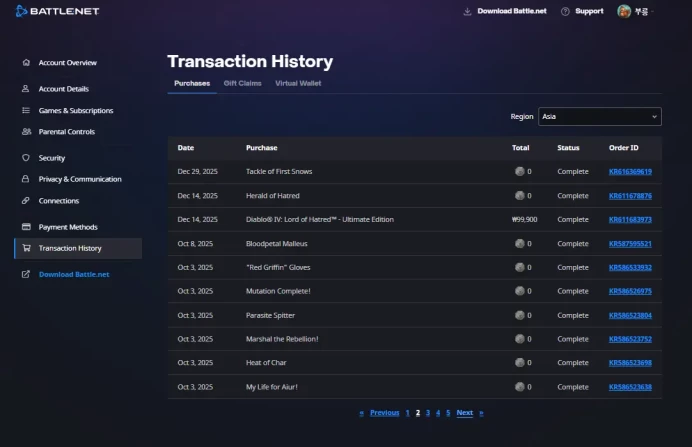Open order KR616369619 link
The height and width of the screenshot is (447, 692).
[x=630, y=172]
